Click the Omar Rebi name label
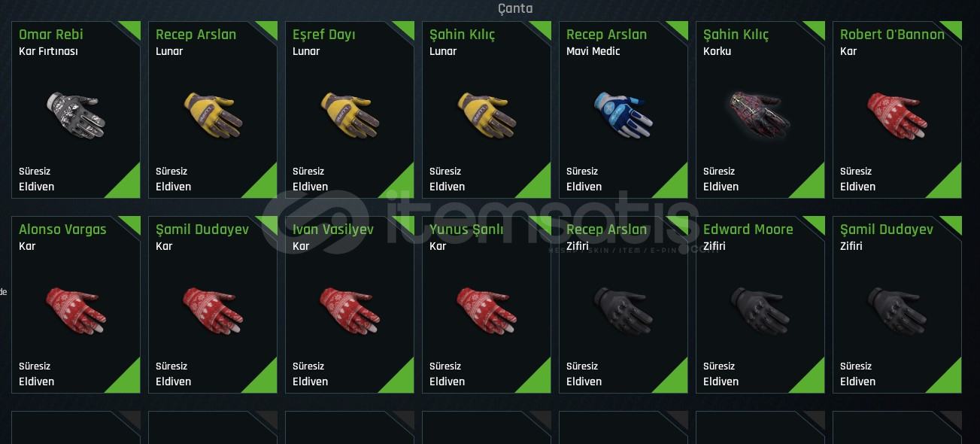The width and height of the screenshot is (980, 444). [51, 35]
